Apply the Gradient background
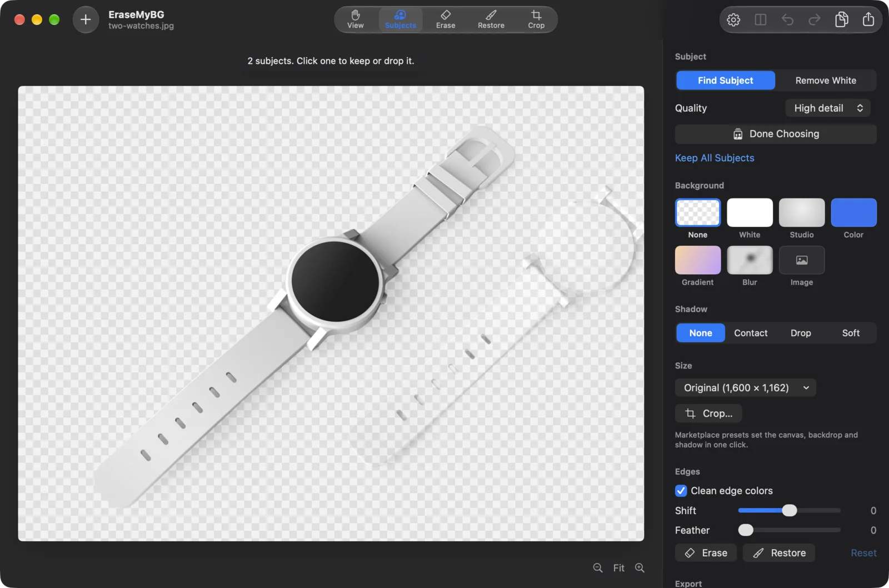The image size is (889, 588). 698,260
